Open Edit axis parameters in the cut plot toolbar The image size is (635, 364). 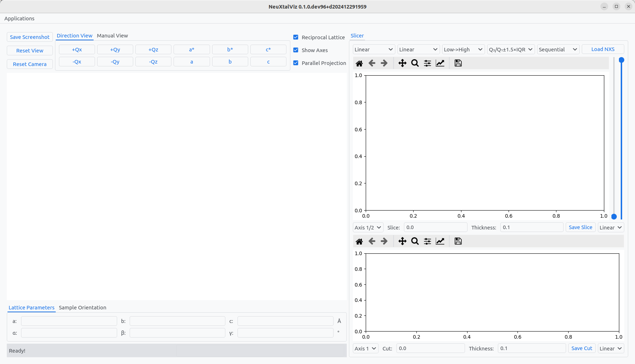point(440,241)
